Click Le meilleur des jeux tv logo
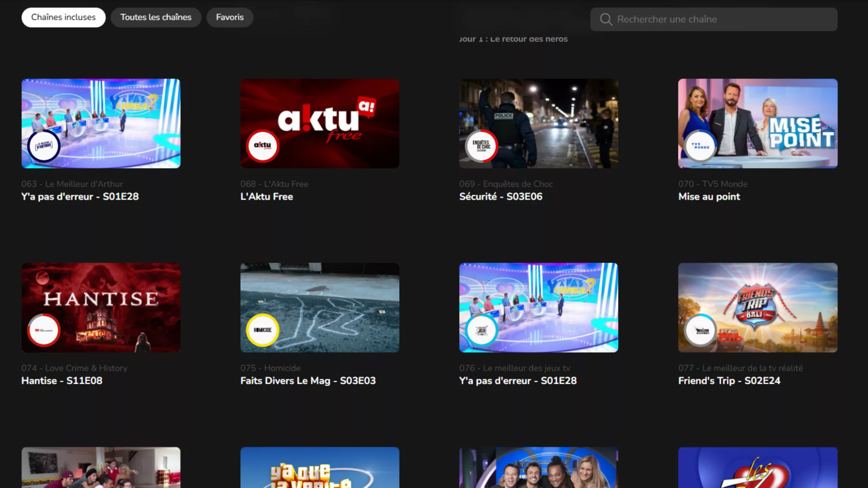868x488 pixels. tap(481, 330)
